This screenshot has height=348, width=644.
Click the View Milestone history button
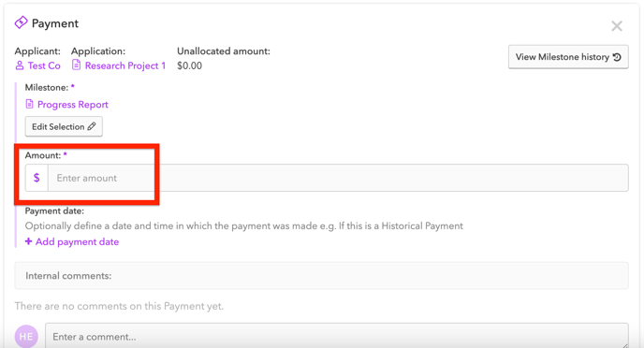point(568,57)
